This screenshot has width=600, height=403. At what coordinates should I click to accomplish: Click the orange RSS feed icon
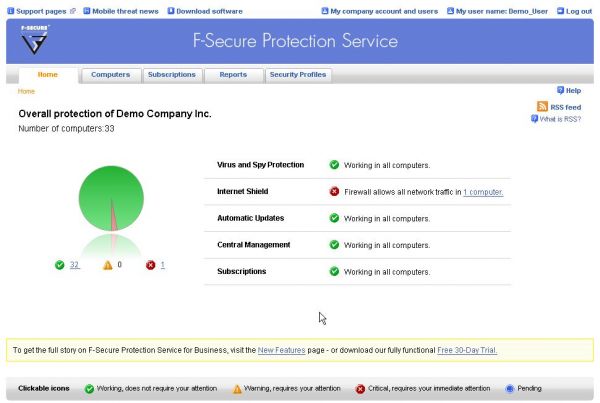[x=542, y=106]
